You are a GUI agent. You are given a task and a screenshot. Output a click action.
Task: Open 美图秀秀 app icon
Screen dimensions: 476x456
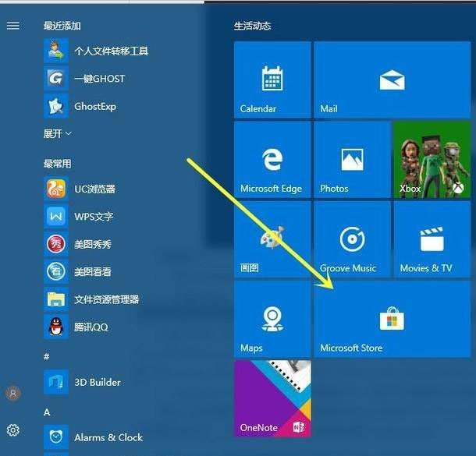[x=56, y=244]
